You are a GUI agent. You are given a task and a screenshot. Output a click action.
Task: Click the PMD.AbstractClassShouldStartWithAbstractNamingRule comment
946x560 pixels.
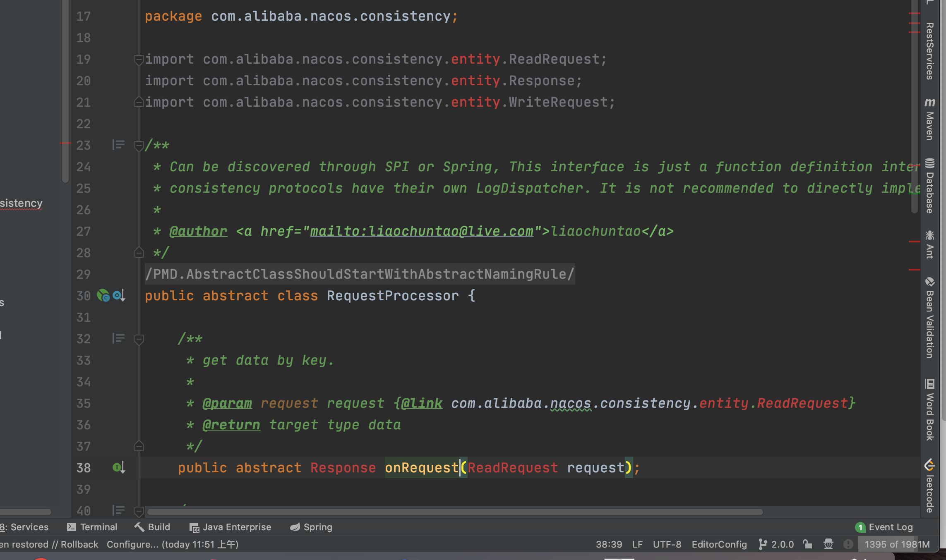(x=360, y=274)
